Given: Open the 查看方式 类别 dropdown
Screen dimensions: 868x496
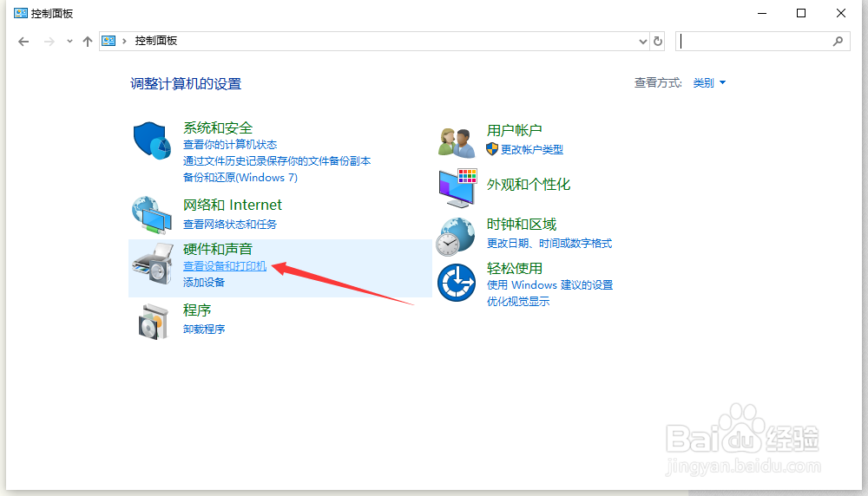Looking at the screenshot, I should click(709, 83).
